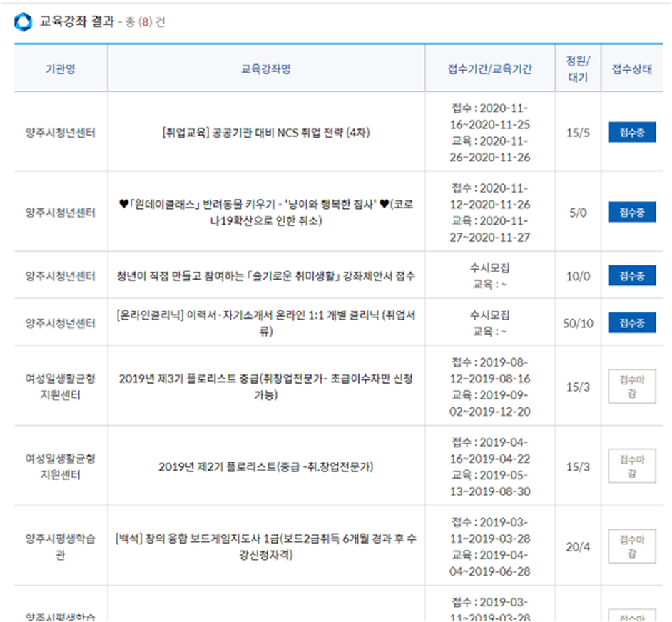Select 여성일생활균형 지원센터 cell in 제2기 플로리스트 row
This screenshot has width=672, height=622.
coord(61,466)
